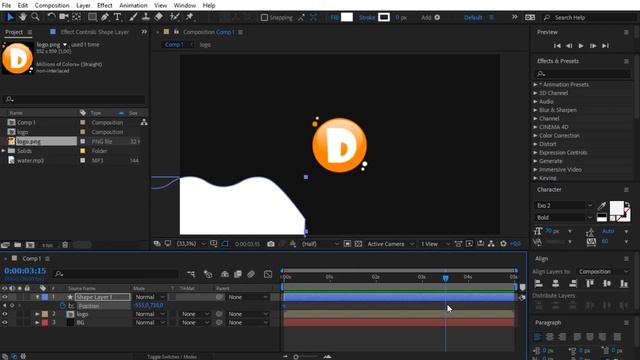
Task: Open the Graph Editor icon
Action: coord(268,274)
